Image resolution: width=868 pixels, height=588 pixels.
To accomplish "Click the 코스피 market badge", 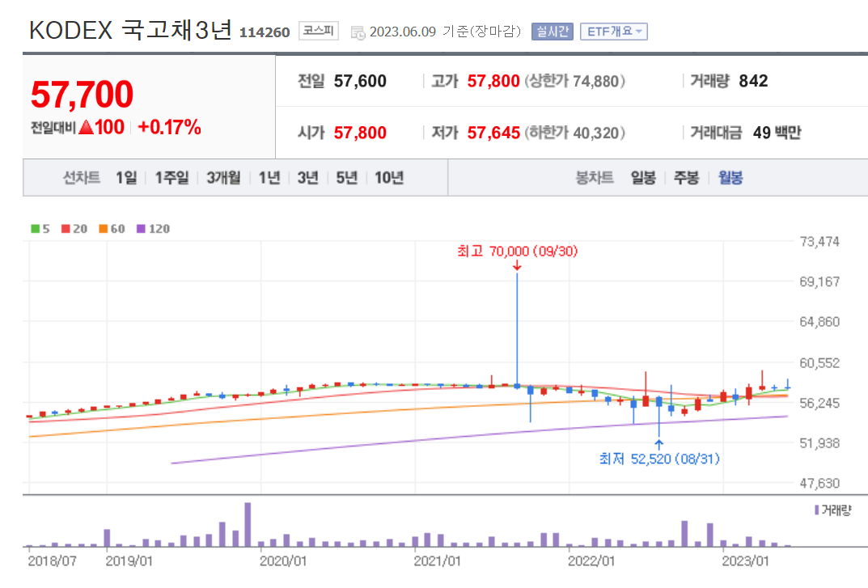I will pos(318,31).
